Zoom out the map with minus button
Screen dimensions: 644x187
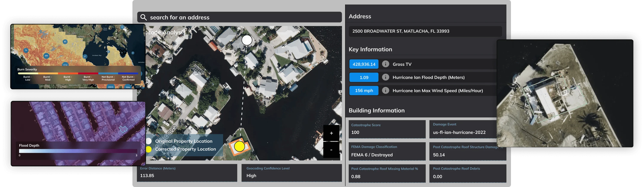point(331,150)
